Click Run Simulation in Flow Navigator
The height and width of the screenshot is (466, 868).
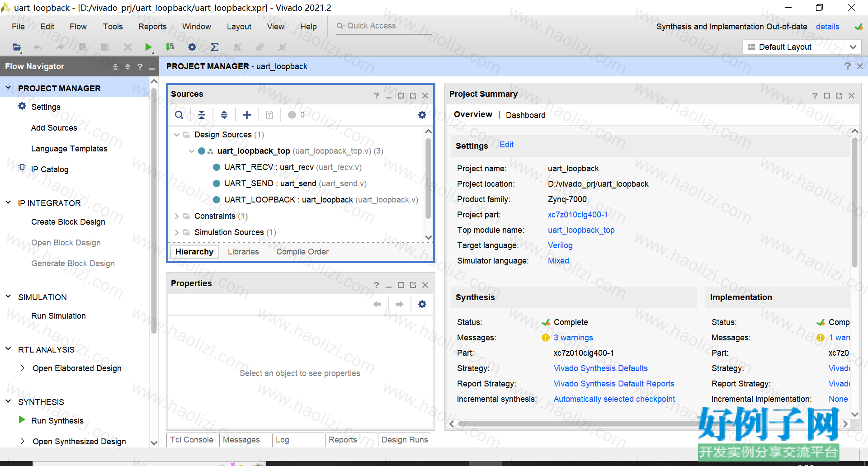click(58, 316)
